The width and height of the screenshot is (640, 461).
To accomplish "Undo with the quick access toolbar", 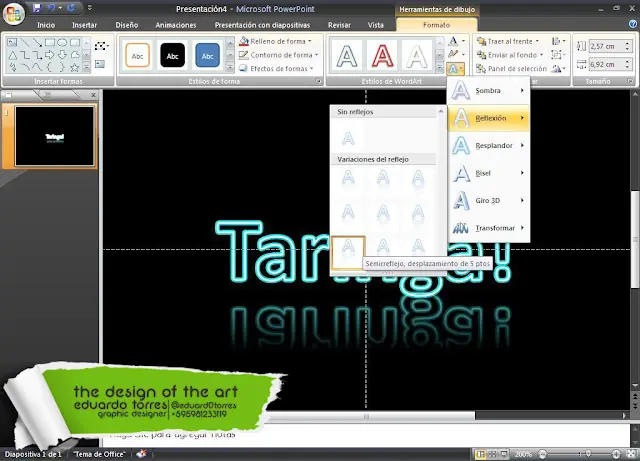I will 51,8.
